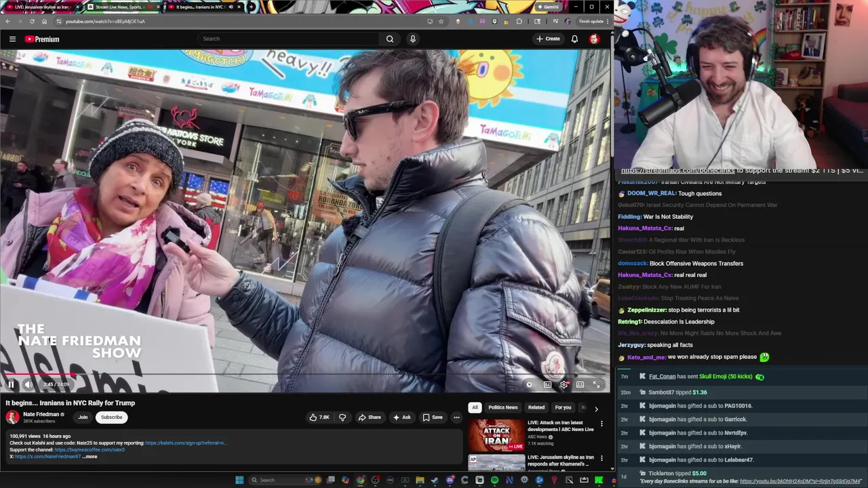Show more chips with right chevron

pyautogui.click(x=596, y=408)
